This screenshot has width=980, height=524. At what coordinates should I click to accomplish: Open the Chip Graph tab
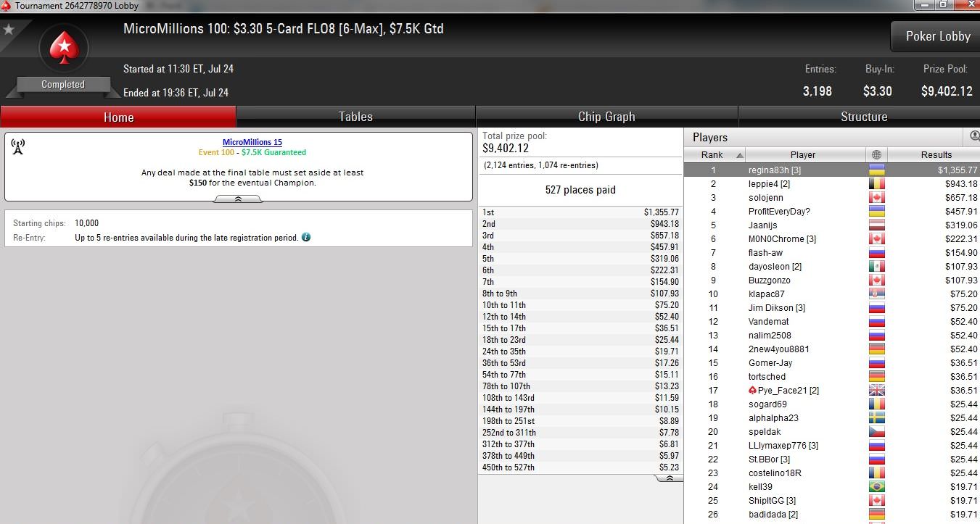pyautogui.click(x=606, y=117)
